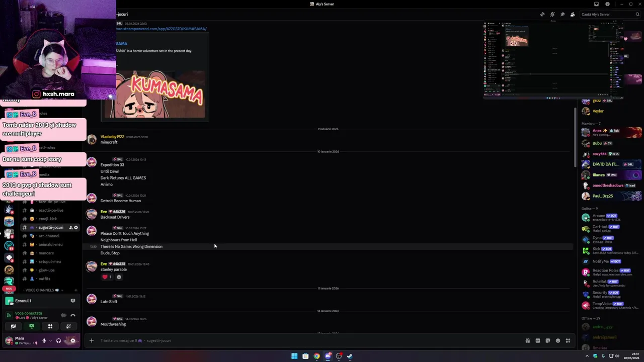Click the stream preview thumbnail at top right
The height and width of the screenshot is (362, 644).
pyautogui.click(x=553, y=60)
